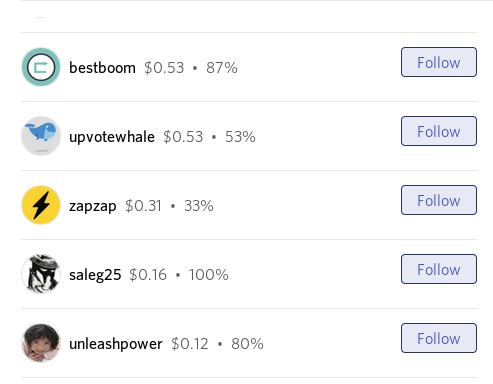Open zapzap's yellow lightning bolt avatar
Screen dimensions: 493x384
41,205
